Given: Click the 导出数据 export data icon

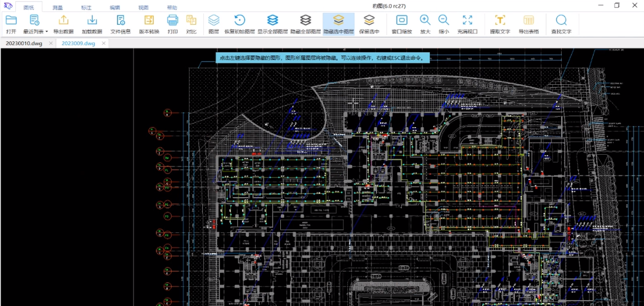Looking at the screenshot, I should [63, 21].
